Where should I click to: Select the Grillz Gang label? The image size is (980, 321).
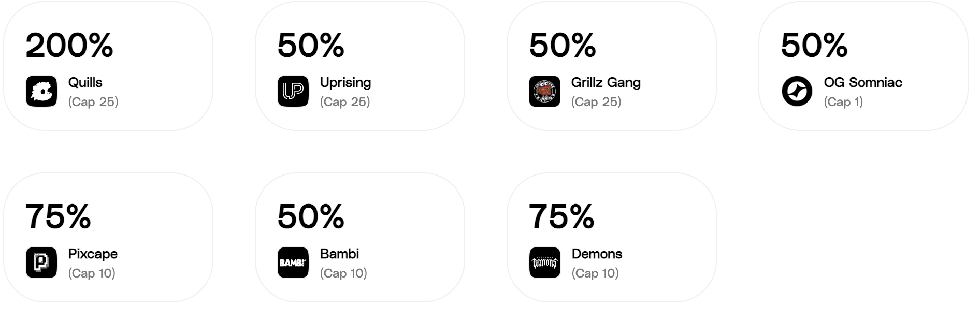pos(606,83)
